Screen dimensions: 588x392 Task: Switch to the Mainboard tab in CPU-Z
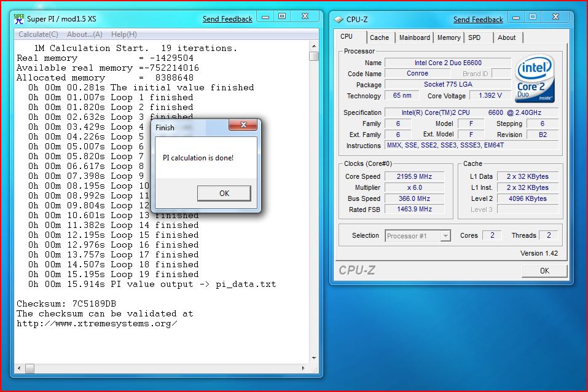tap(414, 37)
